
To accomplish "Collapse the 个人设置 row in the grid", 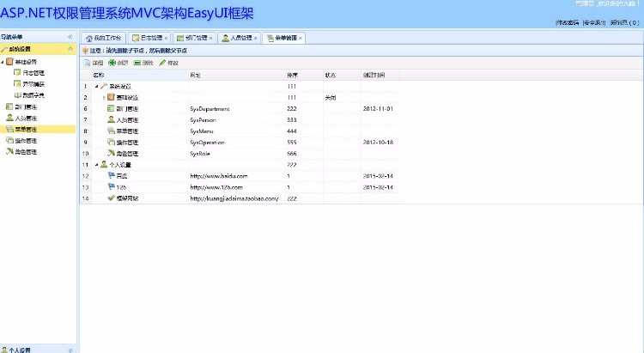I will (96, 164).
